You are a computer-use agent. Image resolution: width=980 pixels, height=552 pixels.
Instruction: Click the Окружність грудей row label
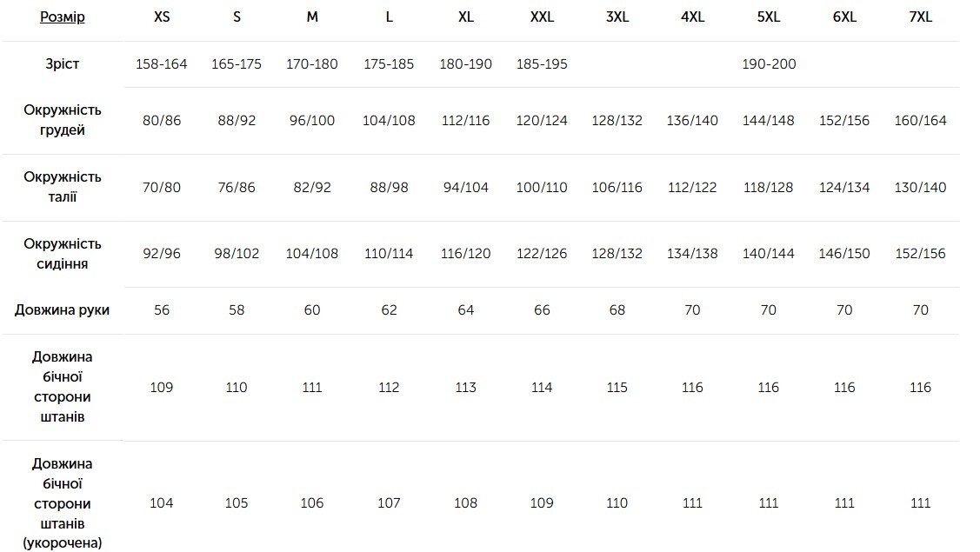63,120
